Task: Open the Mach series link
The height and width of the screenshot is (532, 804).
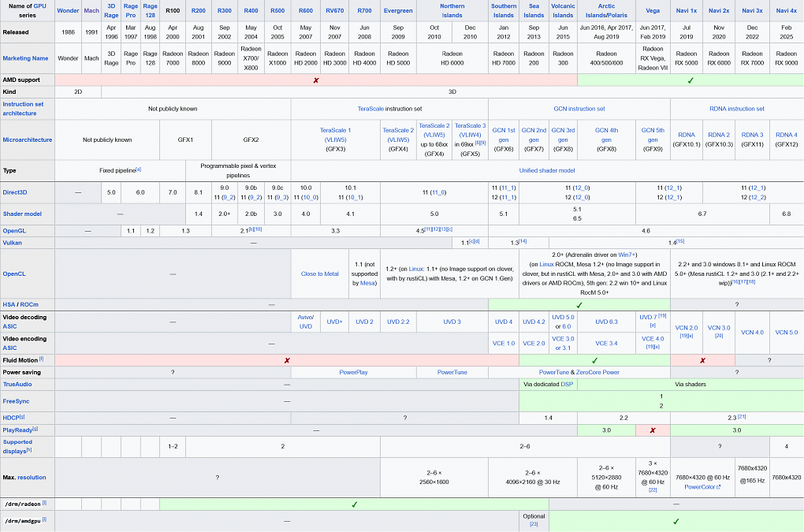Action: tap(91, 11)
